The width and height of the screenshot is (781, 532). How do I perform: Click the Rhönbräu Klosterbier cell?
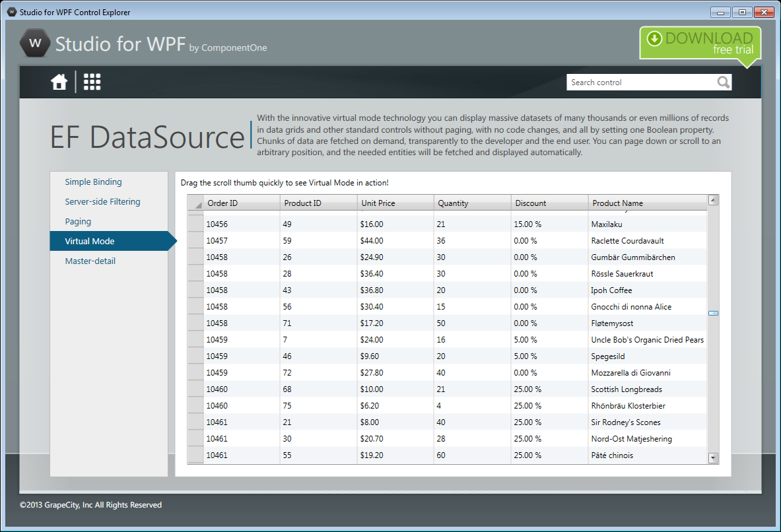(x=648, y=405)
